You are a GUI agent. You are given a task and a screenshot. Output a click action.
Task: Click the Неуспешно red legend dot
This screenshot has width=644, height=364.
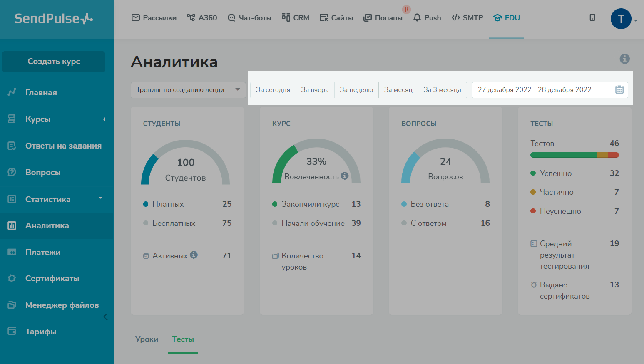pyautogui.click(x=533, y=211)
